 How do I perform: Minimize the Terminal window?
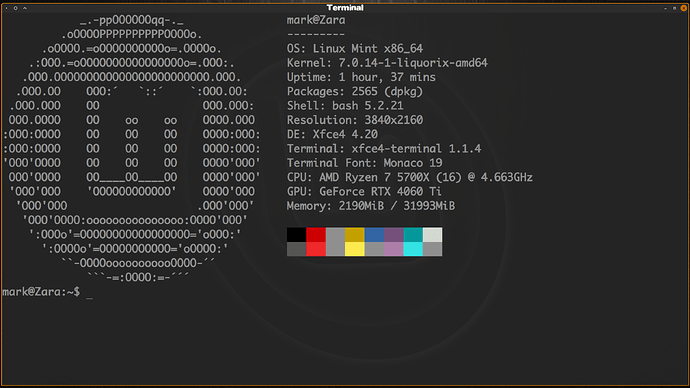(x=665, y=8)
